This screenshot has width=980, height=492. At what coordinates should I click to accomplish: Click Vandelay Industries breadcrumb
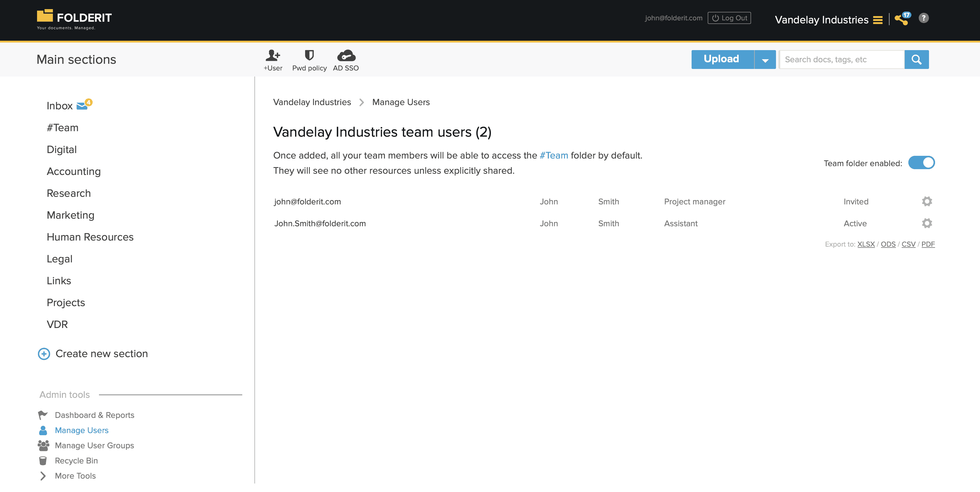(312, 102)
